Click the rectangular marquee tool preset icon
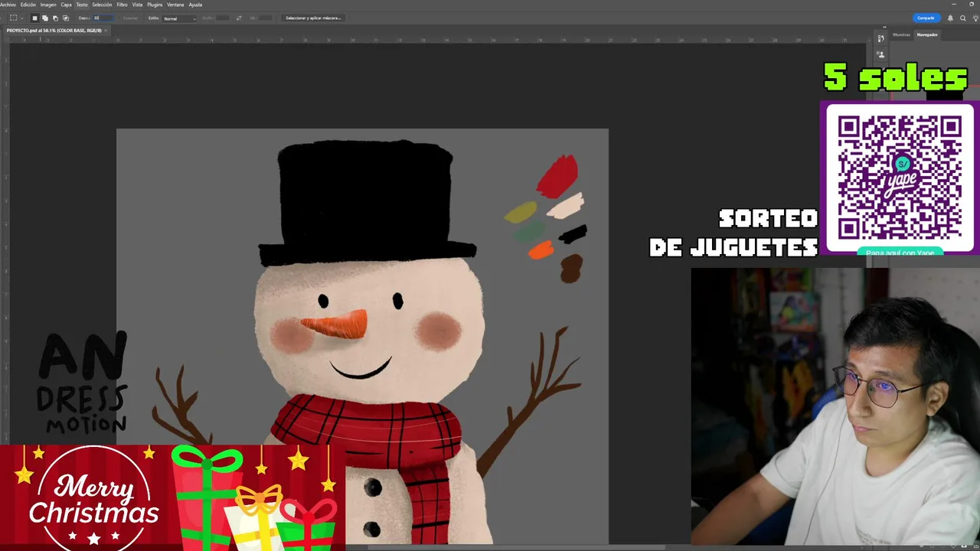 [13, 18]
